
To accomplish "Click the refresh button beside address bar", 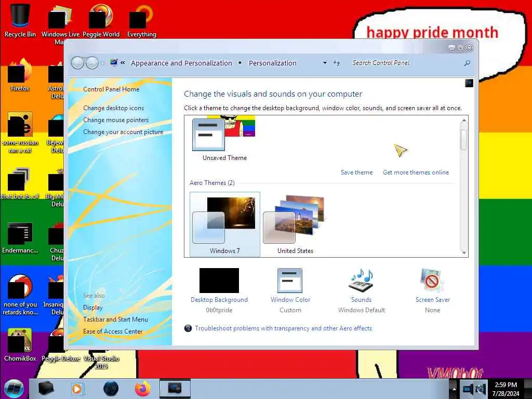I will 336,63.
